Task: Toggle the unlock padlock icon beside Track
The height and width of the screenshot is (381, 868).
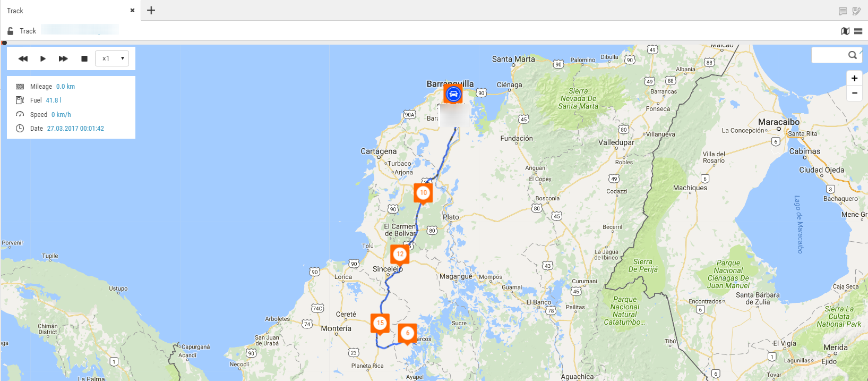Action: pos(10,31)
